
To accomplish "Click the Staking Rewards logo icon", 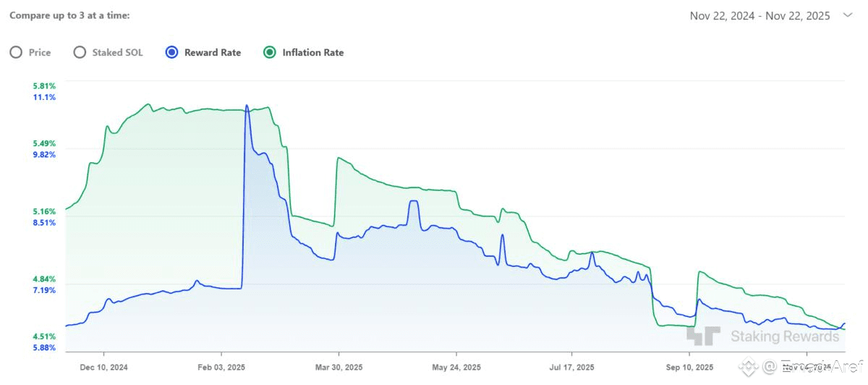I will tap(703, 336).
